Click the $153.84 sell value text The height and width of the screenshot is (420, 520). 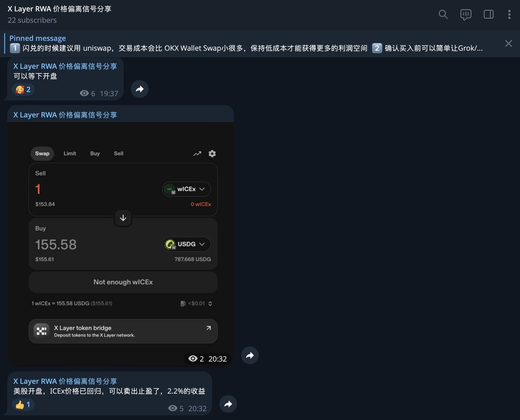(x=45, y=204)
